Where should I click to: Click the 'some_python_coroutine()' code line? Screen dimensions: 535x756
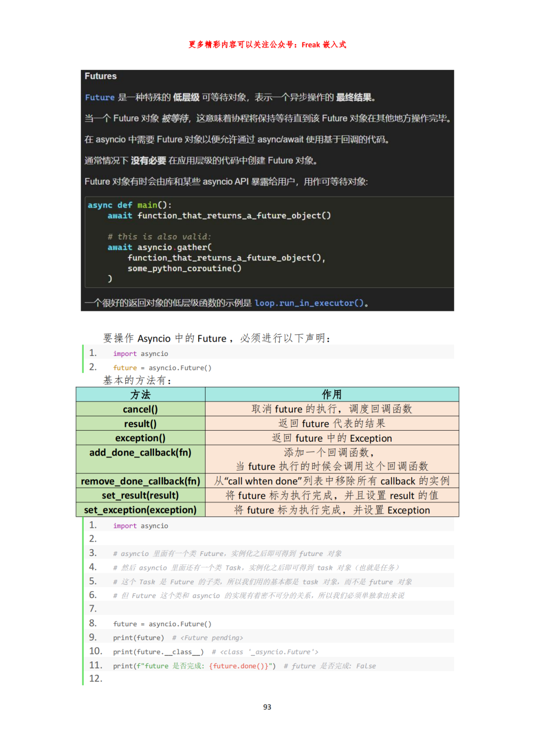(184, 268)
